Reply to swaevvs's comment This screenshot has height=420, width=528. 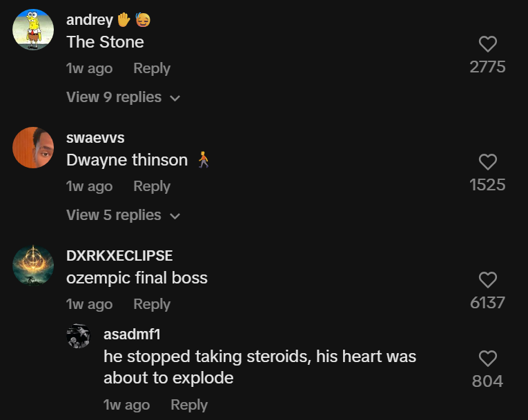[152, 186]
